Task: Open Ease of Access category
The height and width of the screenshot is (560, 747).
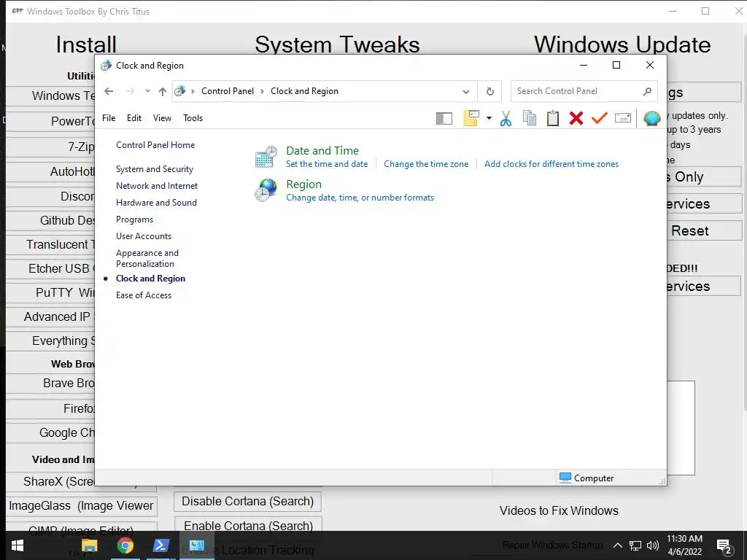Action: 144,295
